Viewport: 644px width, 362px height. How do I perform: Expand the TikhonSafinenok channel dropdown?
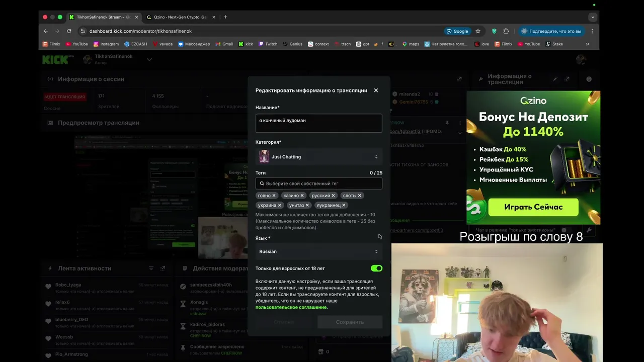pos(149,60)
